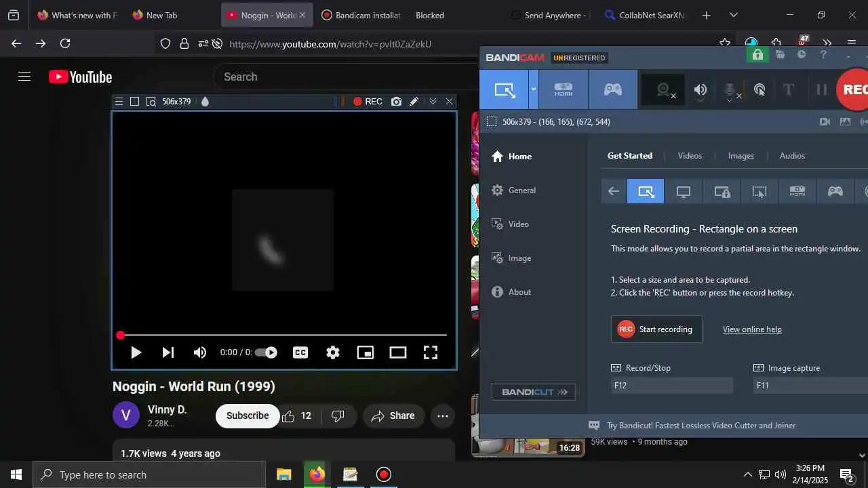Screen dimensions: 868x488
Task: Skip to next YouTube video
Action: point(168,352)
